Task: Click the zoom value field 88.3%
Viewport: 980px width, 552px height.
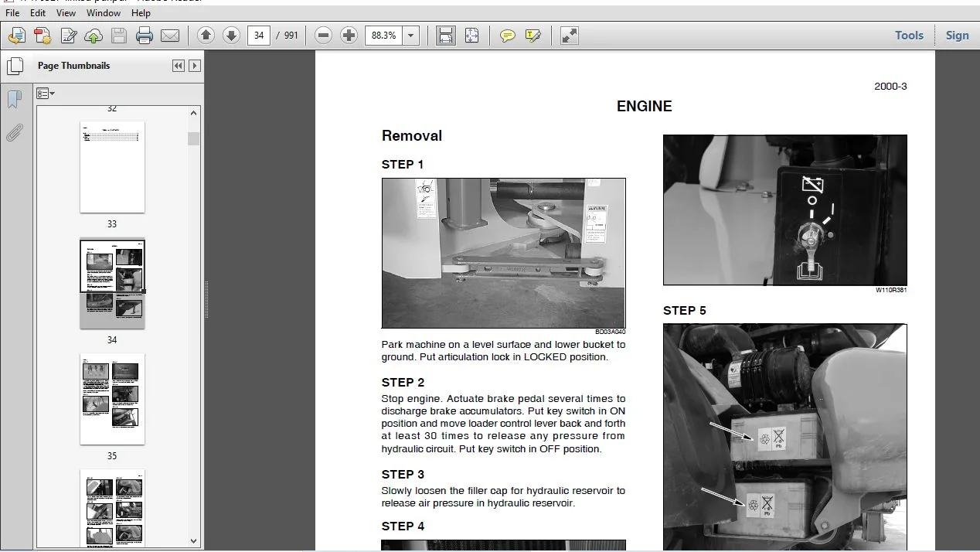Action: 384,35
